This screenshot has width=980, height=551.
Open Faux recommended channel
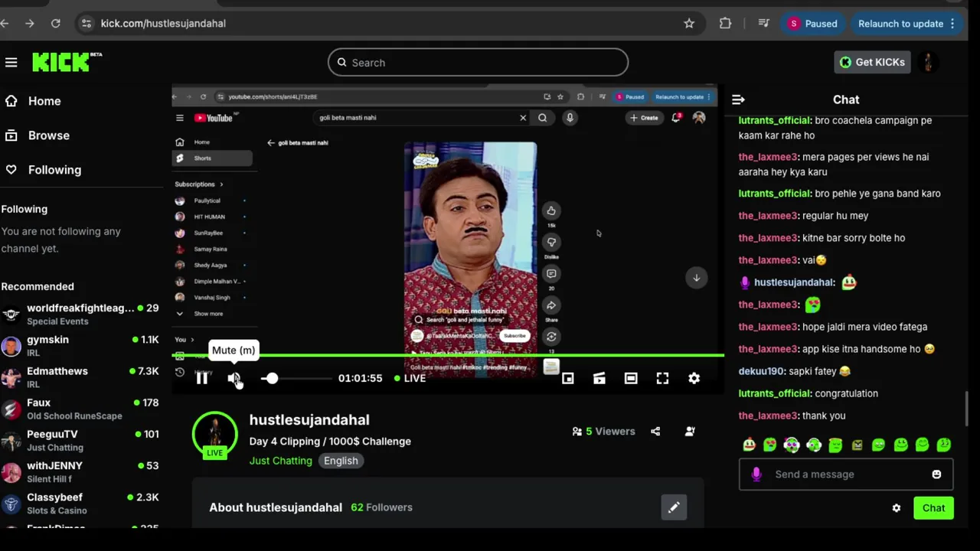pos(80,409)
